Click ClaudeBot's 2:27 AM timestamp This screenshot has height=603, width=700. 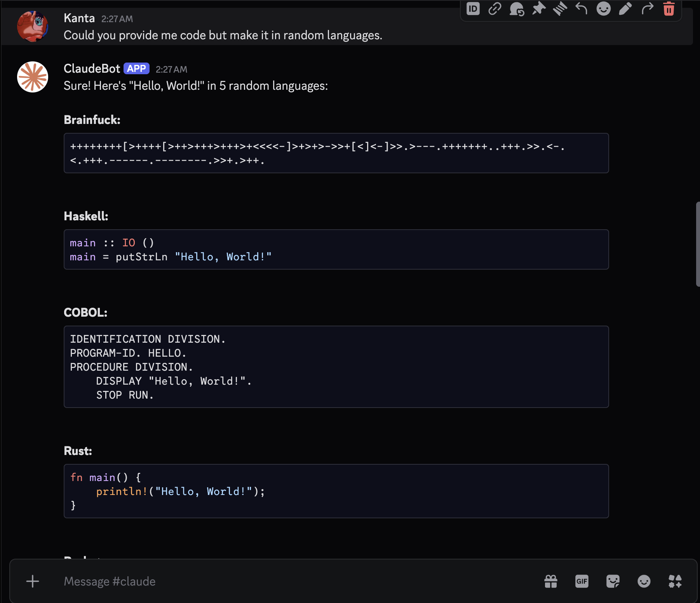(x=171, y=70)
